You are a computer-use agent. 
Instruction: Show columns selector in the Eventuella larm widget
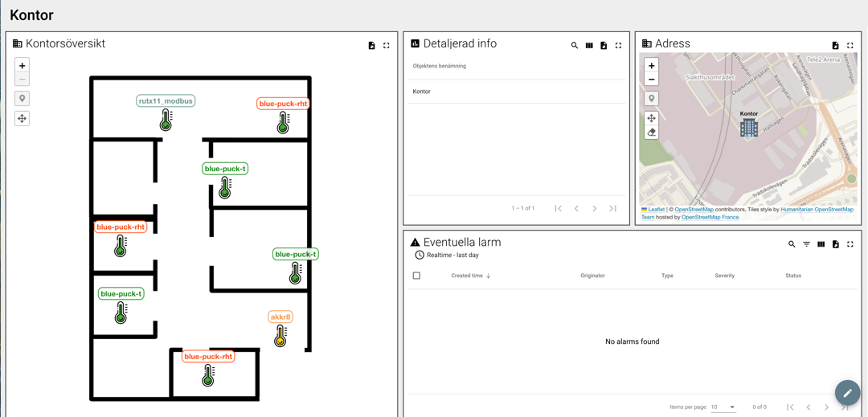(821, 244)
